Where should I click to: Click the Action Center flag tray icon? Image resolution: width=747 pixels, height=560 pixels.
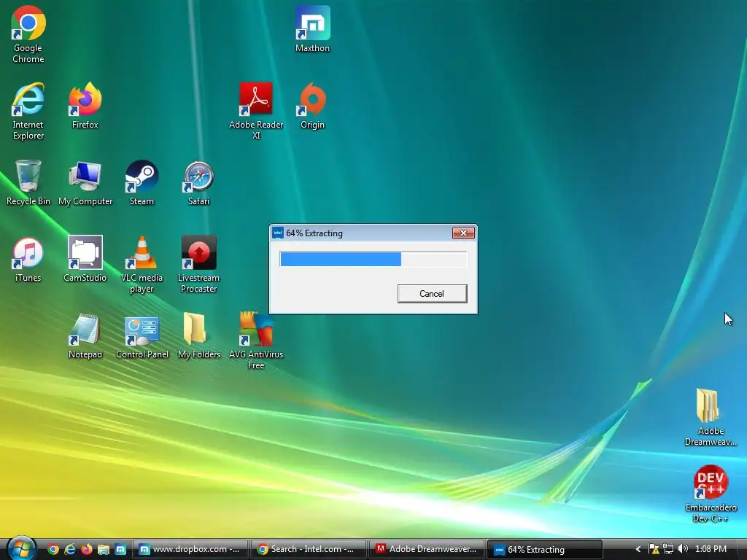point(654,550)
